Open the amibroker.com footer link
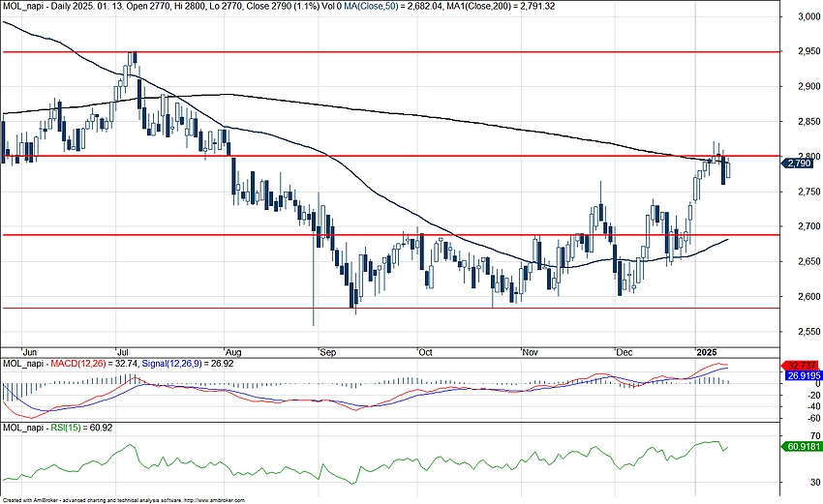The image size is (823, 504). tap(214, 501)
